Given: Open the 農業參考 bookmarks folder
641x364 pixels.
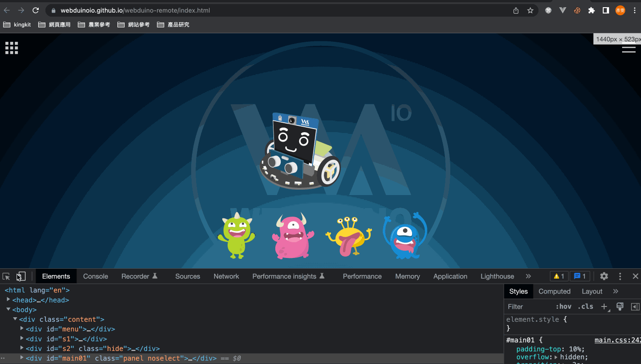Looking at the screenshot, I should [94, 25].
